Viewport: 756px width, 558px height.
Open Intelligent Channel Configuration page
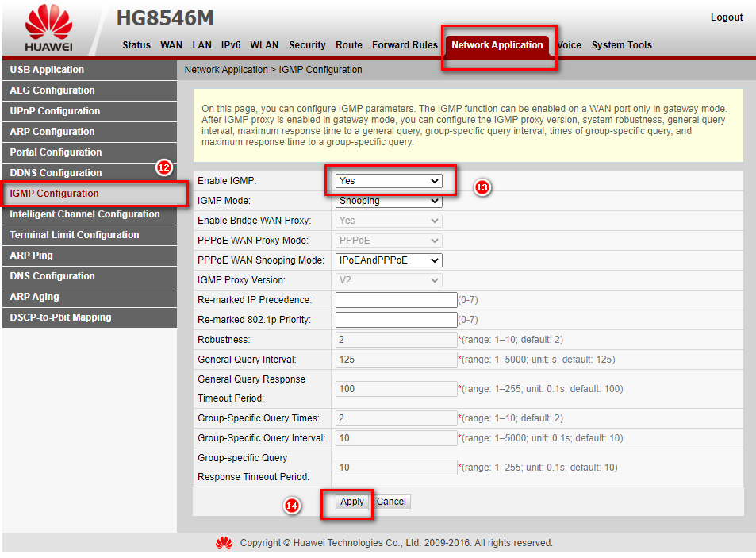point(85,214)
